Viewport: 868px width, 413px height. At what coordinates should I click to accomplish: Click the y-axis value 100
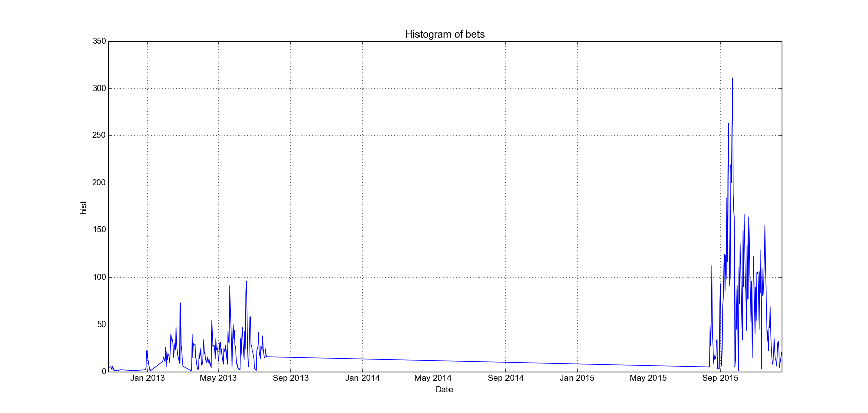(100, 277)
